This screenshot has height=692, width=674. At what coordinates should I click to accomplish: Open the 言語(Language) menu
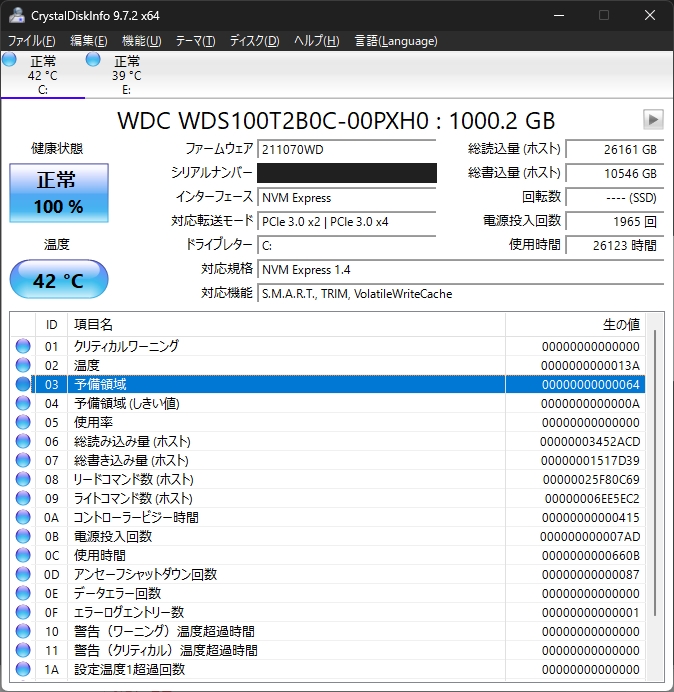(x=396, y=41)
